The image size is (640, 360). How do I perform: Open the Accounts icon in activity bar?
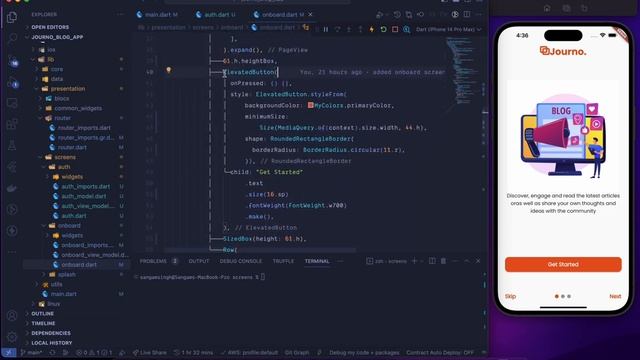coord(12,316)
